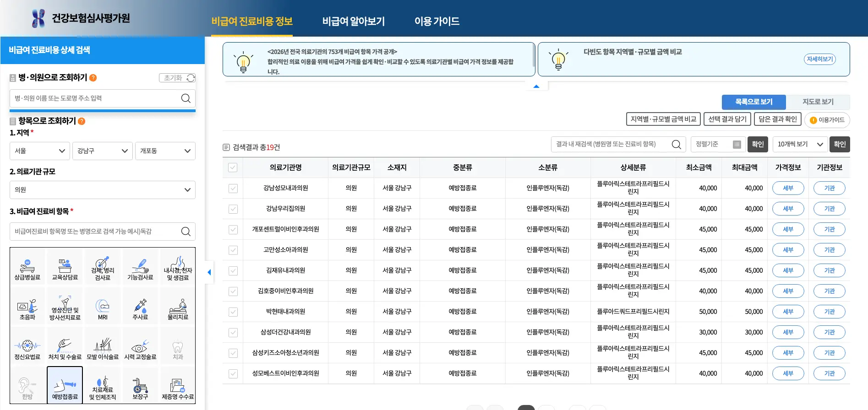The width and height of the screenshot is (868, 410).
Task: Check the box for 강남우리집의원
Action: 233,209
